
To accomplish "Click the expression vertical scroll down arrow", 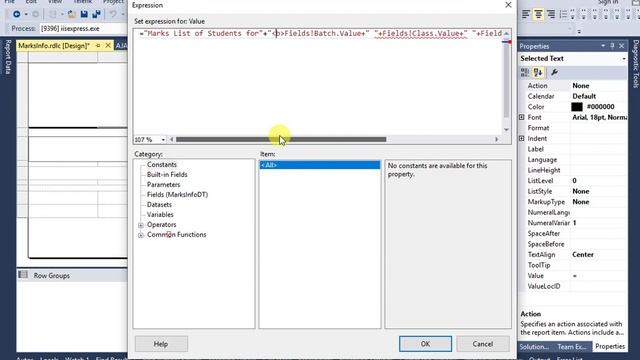I will (x=506, y=130).
